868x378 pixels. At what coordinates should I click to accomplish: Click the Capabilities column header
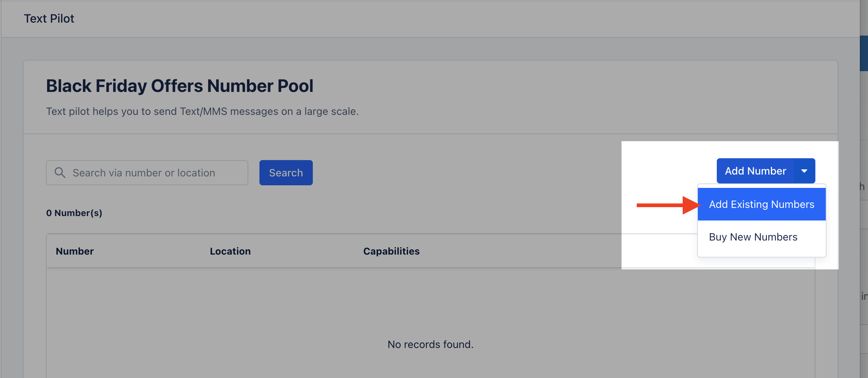pos(391,251)
